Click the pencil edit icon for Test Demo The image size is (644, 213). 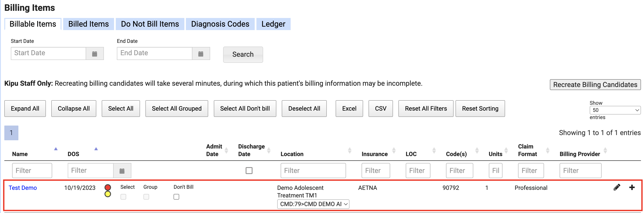point(617,187)
